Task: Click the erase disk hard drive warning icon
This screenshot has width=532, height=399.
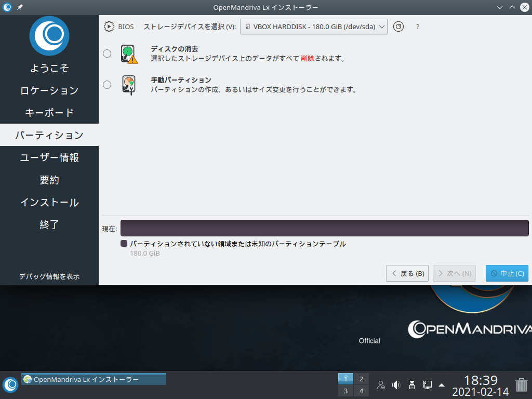Action: [129, 54]
